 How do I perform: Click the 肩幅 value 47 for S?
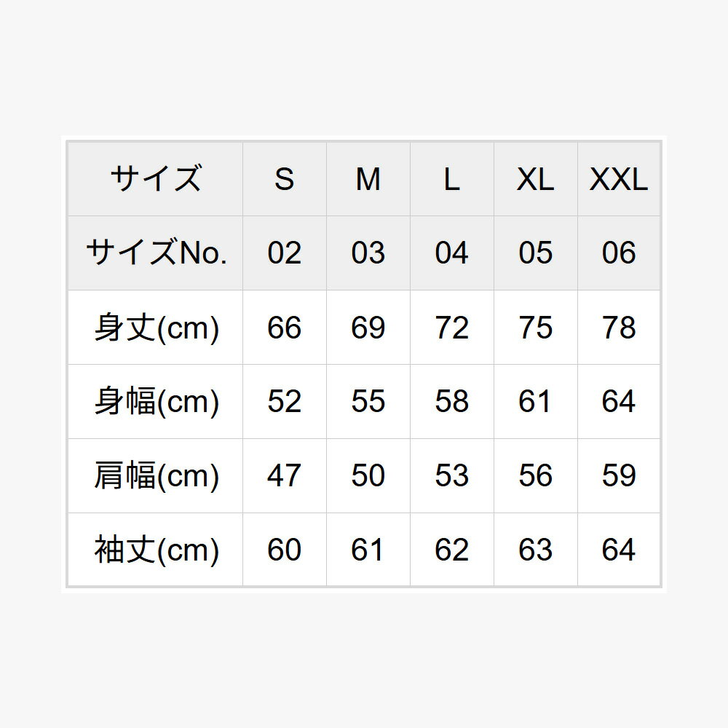click(284, 476)
